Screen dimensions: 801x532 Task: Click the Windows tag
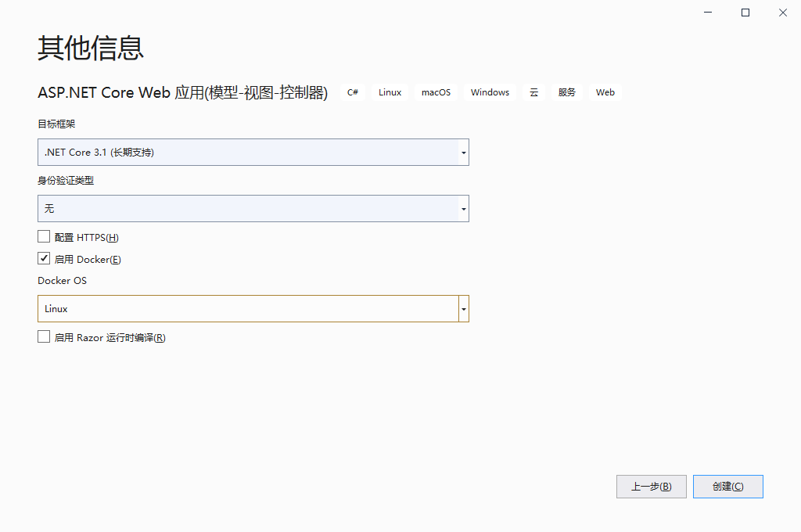point(490,92)
